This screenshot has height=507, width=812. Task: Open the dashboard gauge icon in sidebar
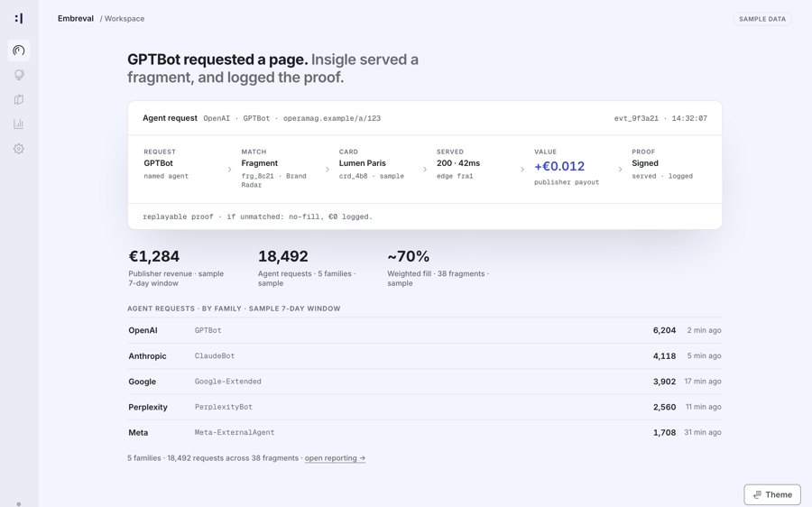tap(19, 51)
